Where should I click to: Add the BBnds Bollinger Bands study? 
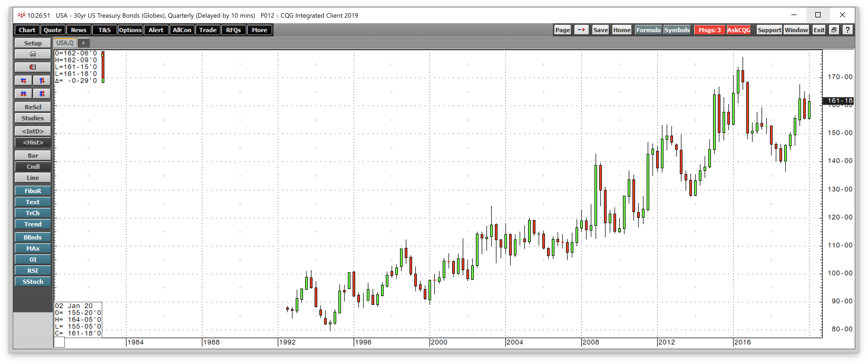point(33,237)
